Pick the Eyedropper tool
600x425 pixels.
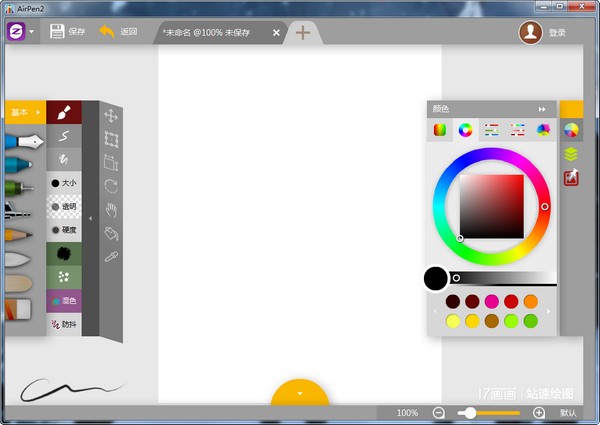[111, 256]
